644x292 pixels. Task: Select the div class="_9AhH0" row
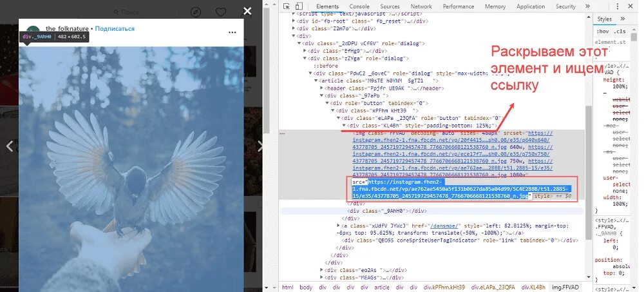point(431,211)
